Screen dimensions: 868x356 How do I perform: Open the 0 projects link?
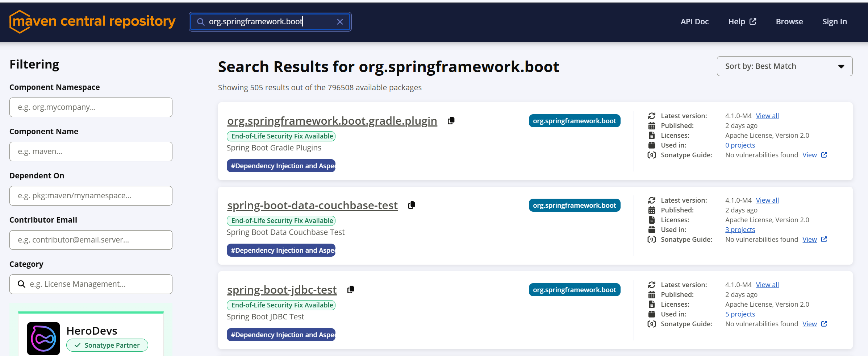[x=740, y=145]
